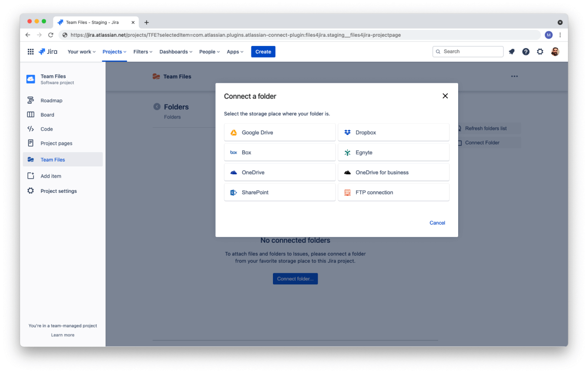The image size is (588, 373).
Task: Click the Board icon in sidebar
Action: (x=30, y=115)
